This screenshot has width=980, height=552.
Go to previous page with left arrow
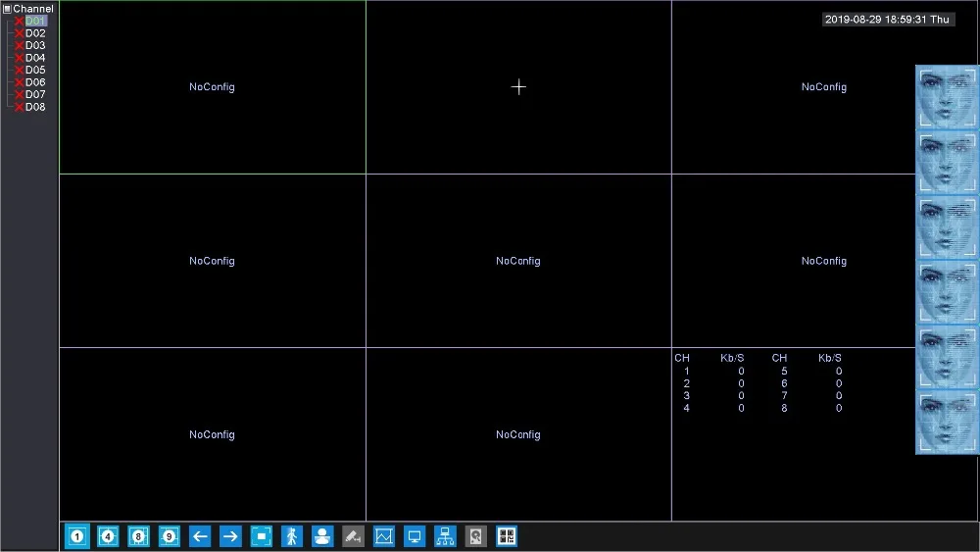click(200, 536)
